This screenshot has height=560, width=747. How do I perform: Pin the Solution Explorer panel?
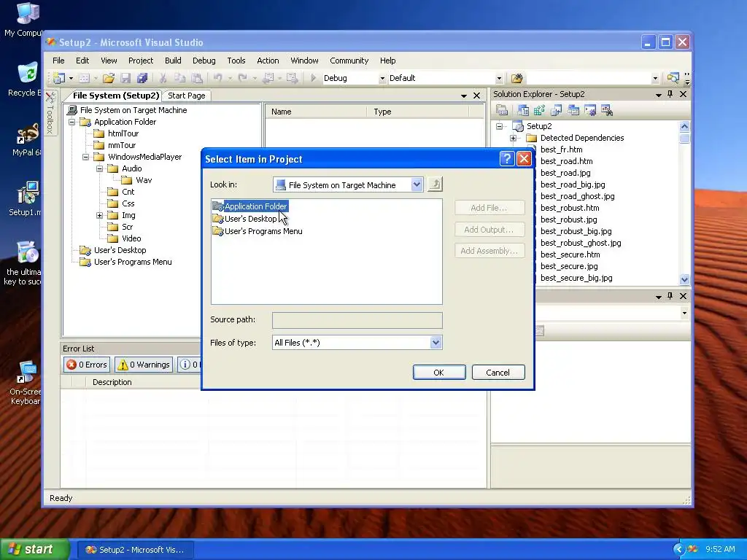670,94
